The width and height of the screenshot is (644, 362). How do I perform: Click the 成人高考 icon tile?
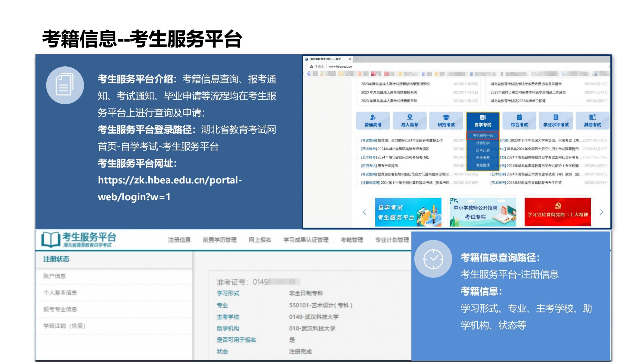point(409,121)
